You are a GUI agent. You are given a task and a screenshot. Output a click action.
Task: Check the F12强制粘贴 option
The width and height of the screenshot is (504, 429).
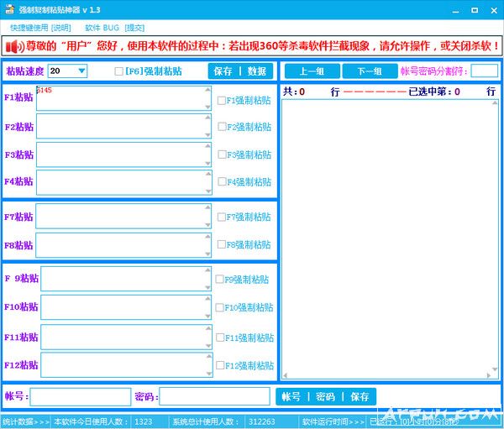[220, 365]
